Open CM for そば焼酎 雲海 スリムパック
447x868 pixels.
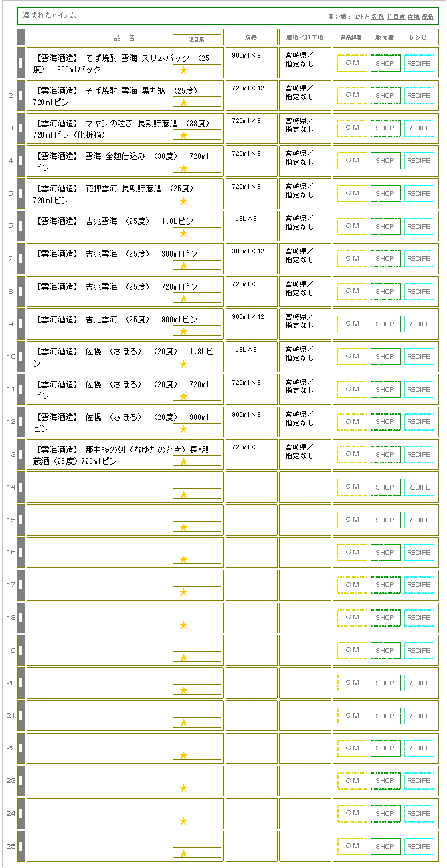352,63
